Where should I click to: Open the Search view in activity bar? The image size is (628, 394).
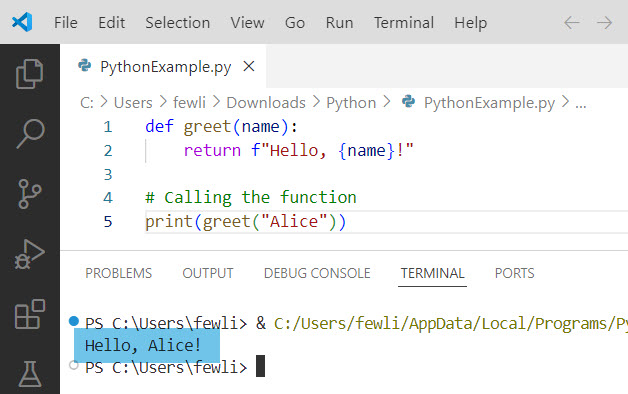(30, 134)
